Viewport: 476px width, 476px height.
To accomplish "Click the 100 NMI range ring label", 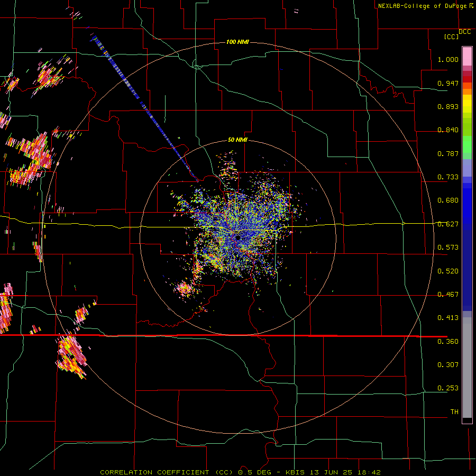I will 237,42.
